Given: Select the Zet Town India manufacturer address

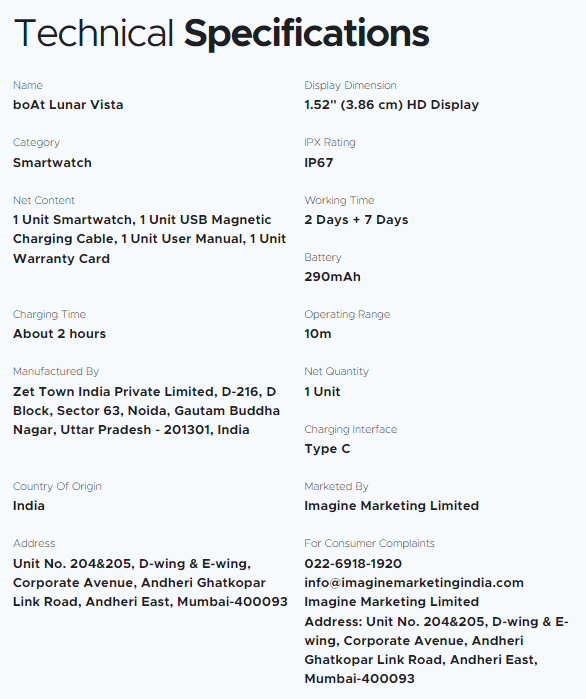Looking at the screenshot, I should pyautogui.click(x=146, y=411).
